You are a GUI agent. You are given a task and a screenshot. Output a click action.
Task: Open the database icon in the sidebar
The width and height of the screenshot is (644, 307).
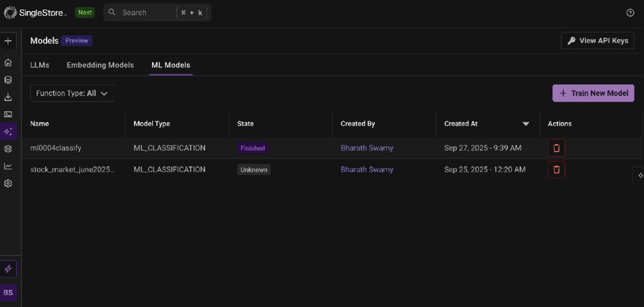[x=8, y=80]
